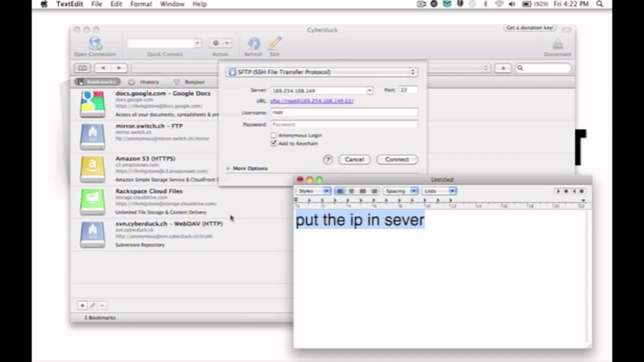This screenshot has height=362, width=644.
Task: Select center text alignment in TextEdit
Action: click(x=351, y=191)
